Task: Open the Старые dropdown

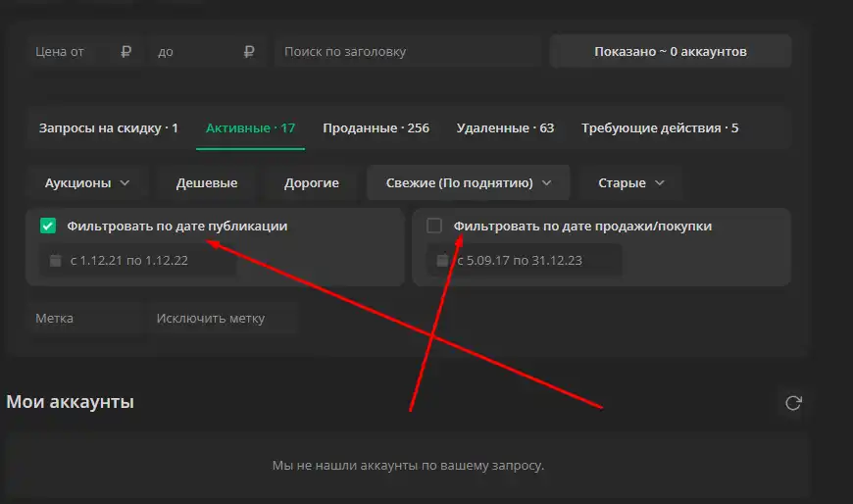Action: [631, 183]
